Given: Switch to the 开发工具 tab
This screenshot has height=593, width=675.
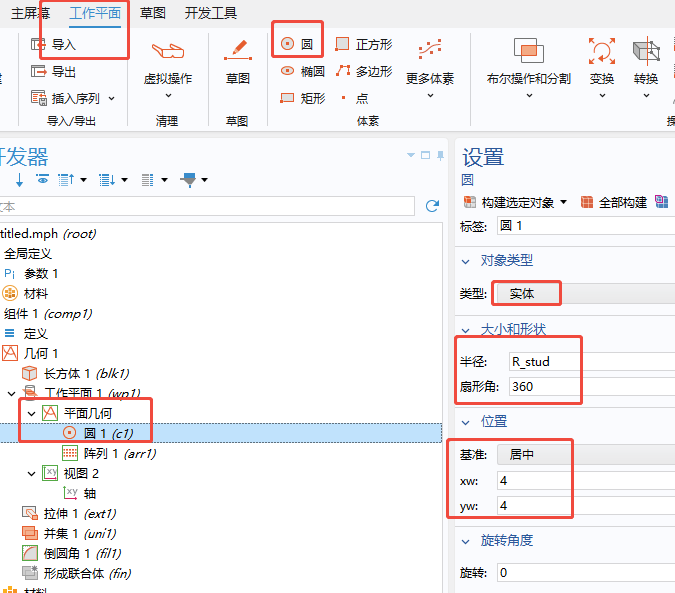Looking at the screenshot, I should [x=211, y=13].
